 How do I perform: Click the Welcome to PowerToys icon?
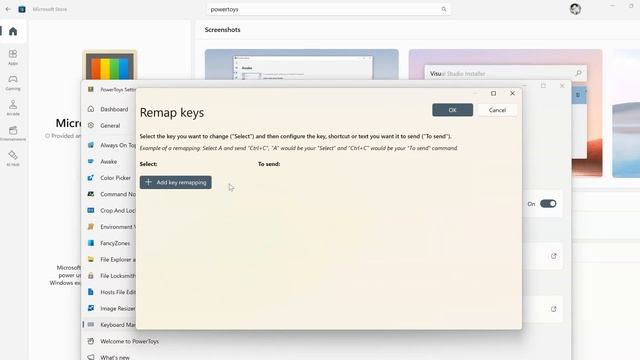(x=91, y=341)
